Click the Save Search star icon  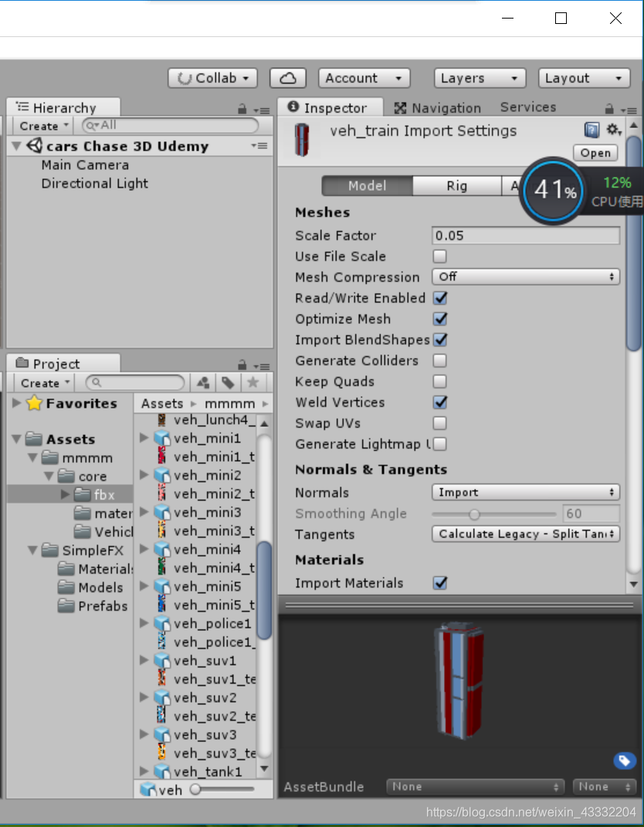[253, 382]
